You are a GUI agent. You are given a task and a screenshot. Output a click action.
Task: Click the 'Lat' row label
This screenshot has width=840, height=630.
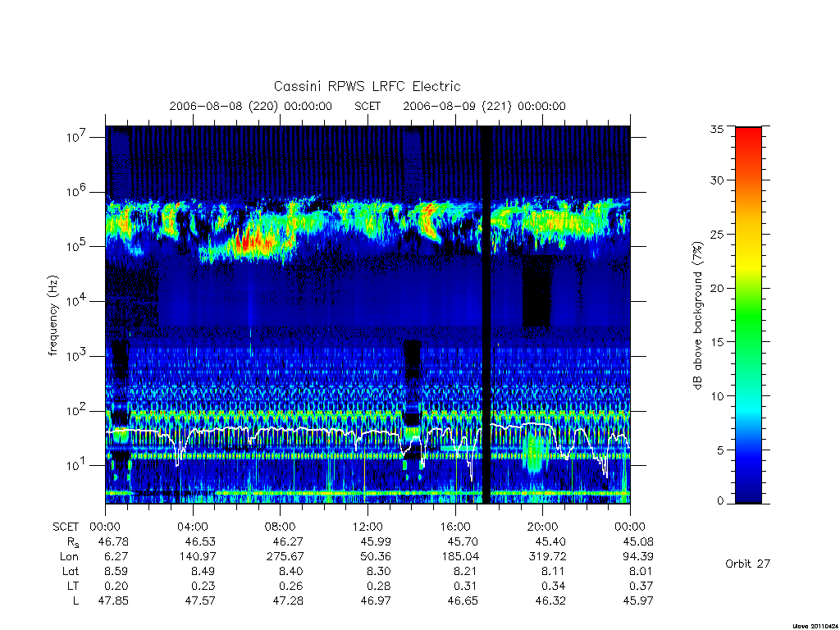coord(71,571)
